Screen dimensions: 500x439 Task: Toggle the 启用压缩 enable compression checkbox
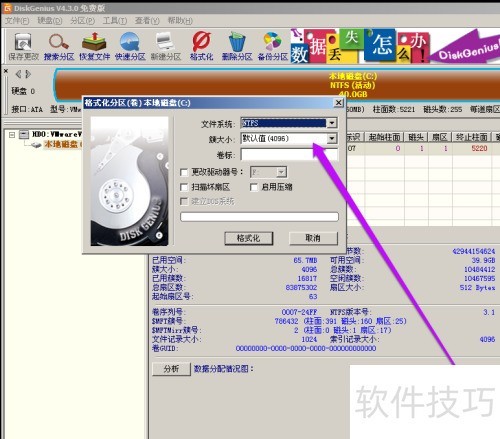tap(254, 187)
